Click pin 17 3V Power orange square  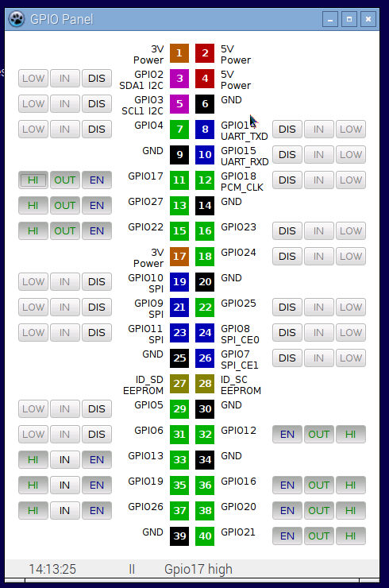[x=179, y=257]
